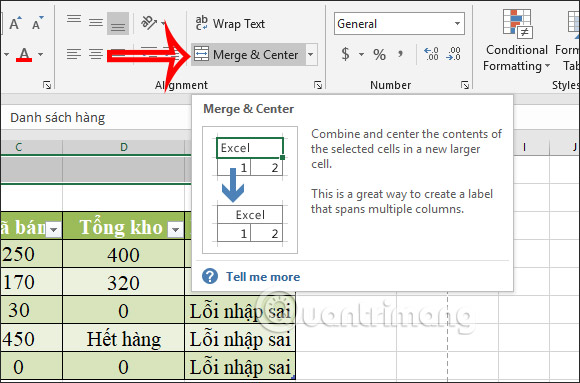Toggle Wrap Text
The width and height of the screenshot is (580, 383).
230,24
